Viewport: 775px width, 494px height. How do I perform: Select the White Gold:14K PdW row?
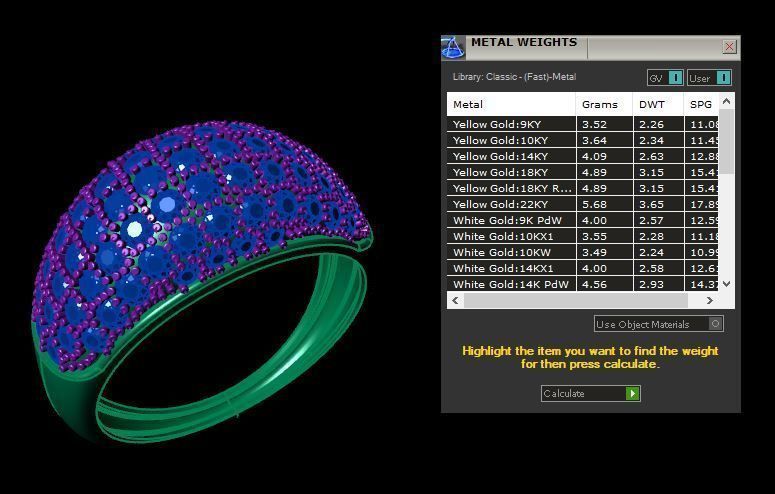(583, 284)
